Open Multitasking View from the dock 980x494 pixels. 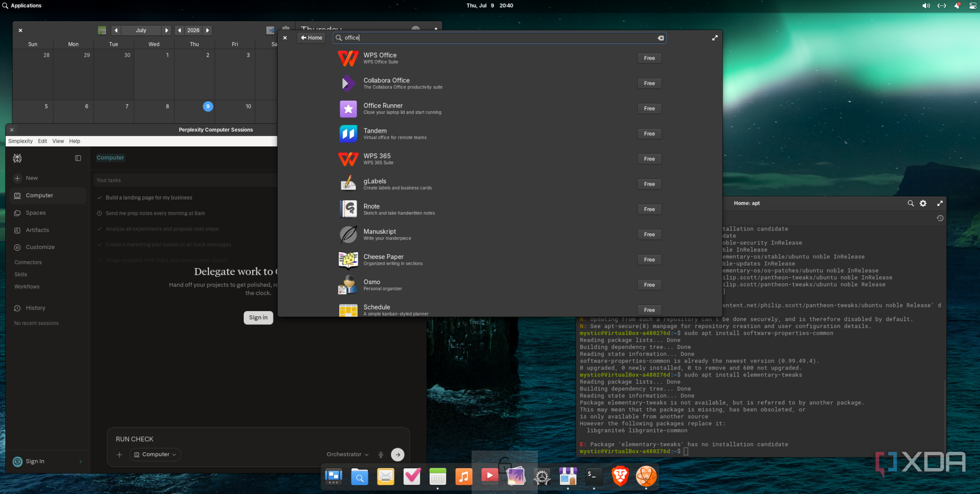(333, 477)
